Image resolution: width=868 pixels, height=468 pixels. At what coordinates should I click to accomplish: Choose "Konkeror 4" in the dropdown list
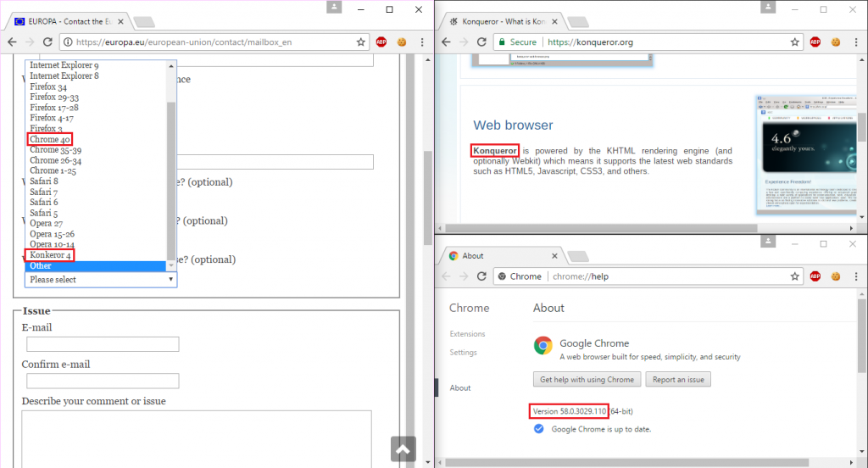click(51, 254)
